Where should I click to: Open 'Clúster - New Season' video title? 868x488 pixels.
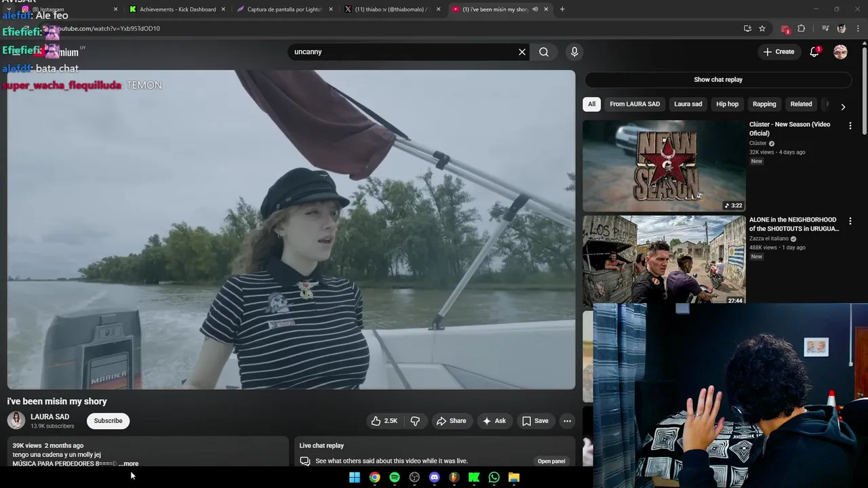(x=789, y=129)
